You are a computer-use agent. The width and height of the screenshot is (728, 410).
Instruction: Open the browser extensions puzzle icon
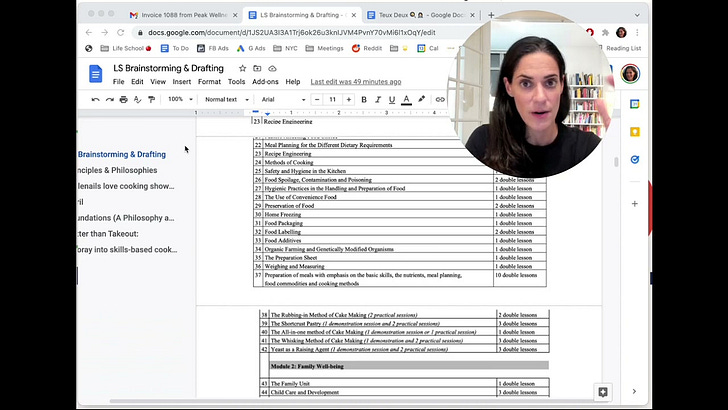coord(605,33)
